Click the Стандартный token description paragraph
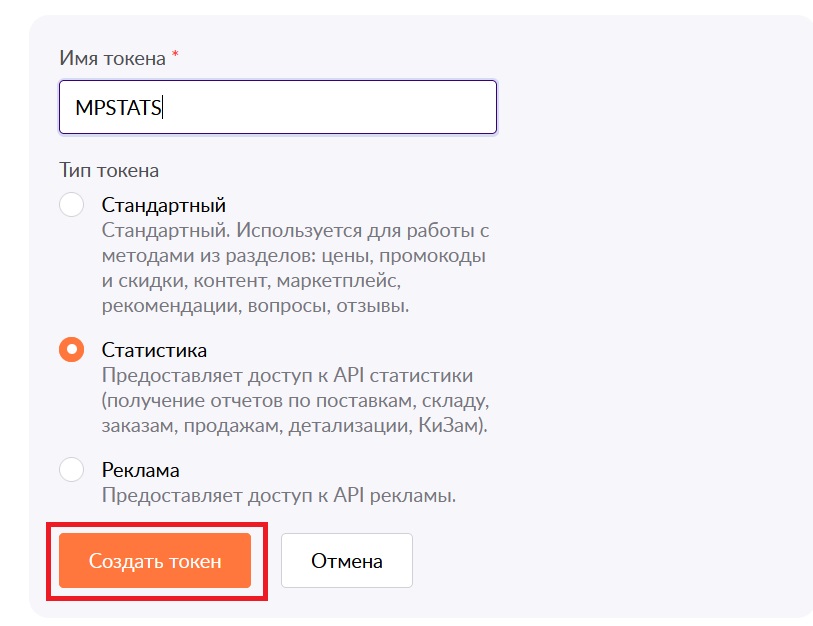813x626 pixels. click(x=295, y=268)
